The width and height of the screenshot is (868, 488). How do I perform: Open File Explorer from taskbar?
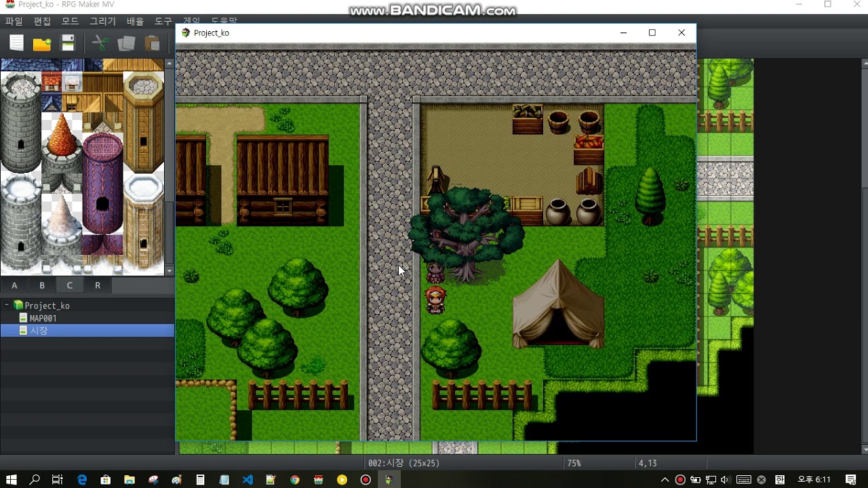click(x=129, y=480)
